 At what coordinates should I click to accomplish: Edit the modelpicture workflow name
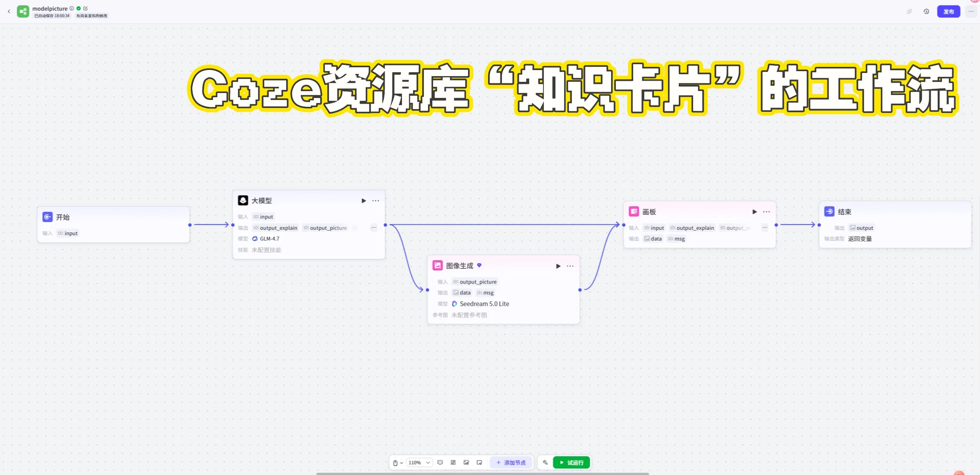[x=85, y=8]
